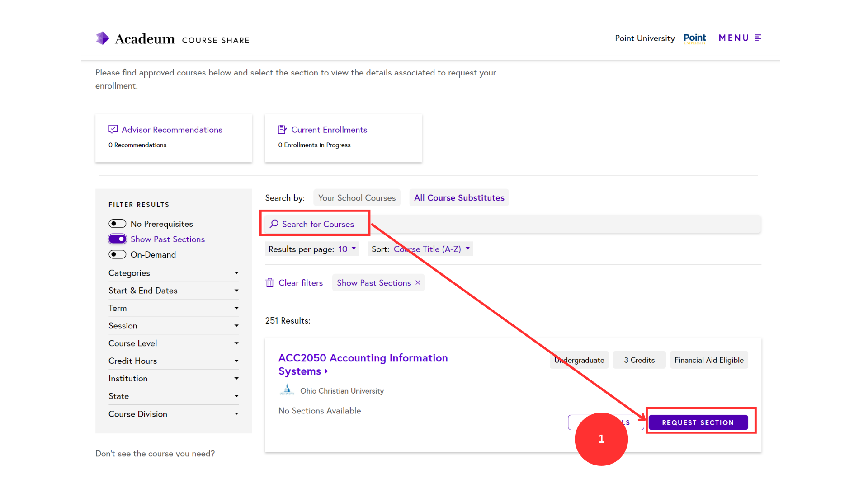Image resolution: width=868 pixels, height=488 pixels.
Task: Select All Course Substitutes search tab
Action: 459,198
